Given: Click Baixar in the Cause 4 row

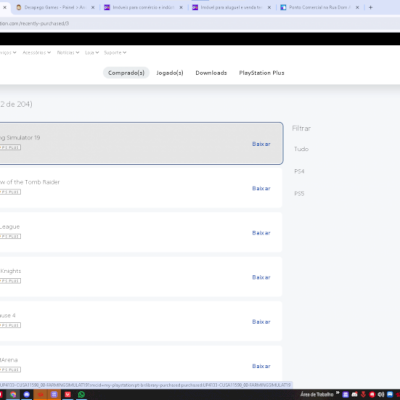Looking at the screenshot, I should 261,322.
